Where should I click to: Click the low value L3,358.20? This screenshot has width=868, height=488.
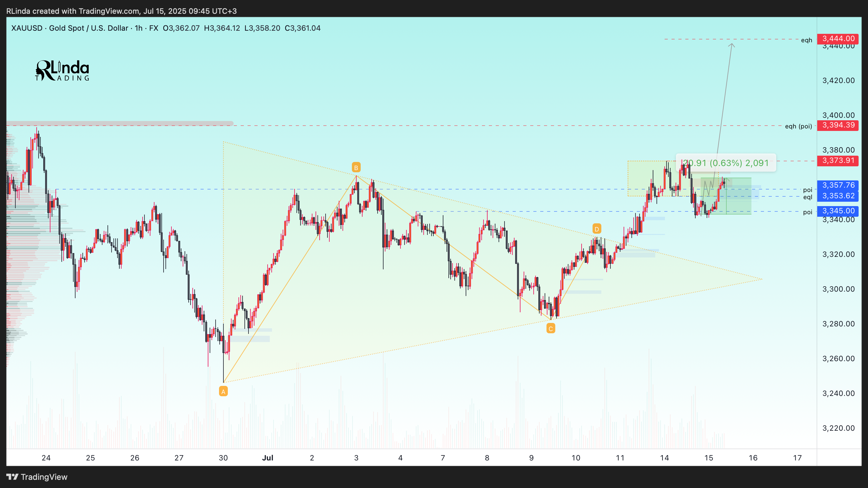point(262,28)
